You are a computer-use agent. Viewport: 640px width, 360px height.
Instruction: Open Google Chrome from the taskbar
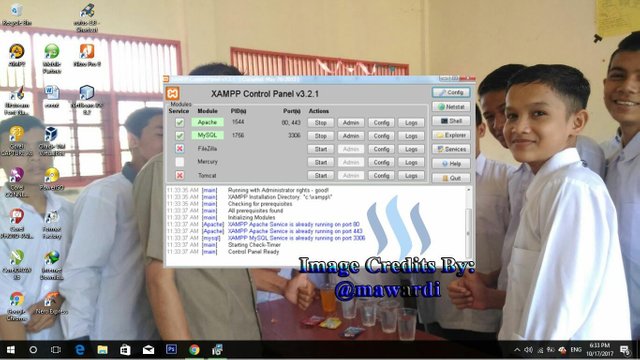194,350
